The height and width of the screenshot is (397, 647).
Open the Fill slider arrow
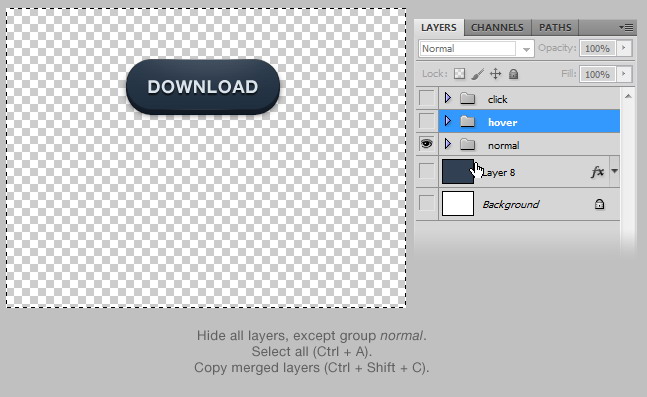tap(624, 74)
